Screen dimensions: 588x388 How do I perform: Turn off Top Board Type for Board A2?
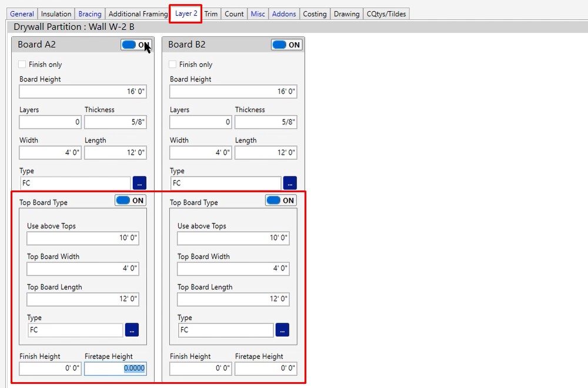[130, 200]
